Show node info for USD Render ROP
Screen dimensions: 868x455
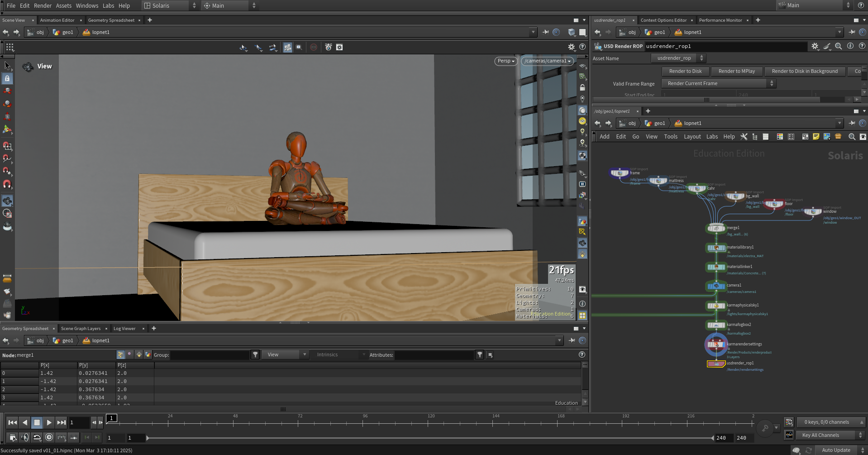[850, 46]
